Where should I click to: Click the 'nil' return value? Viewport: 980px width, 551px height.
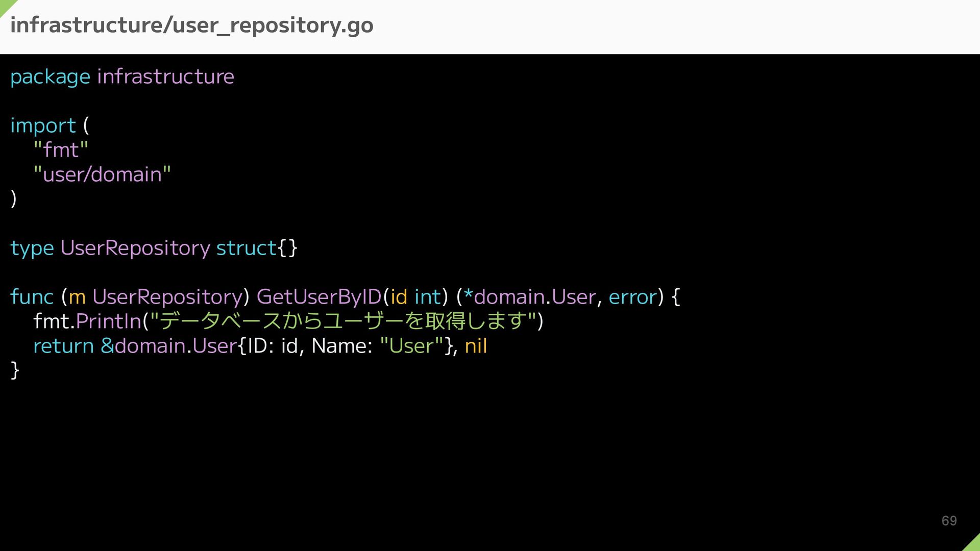pyautogui.click(x=476, y=346)
